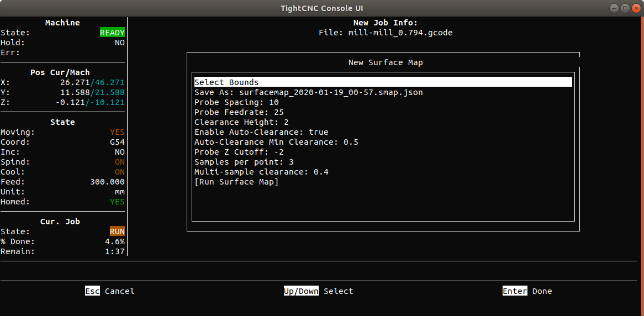Click the file name mill-mill_0.794.gcode

[400, 33]
